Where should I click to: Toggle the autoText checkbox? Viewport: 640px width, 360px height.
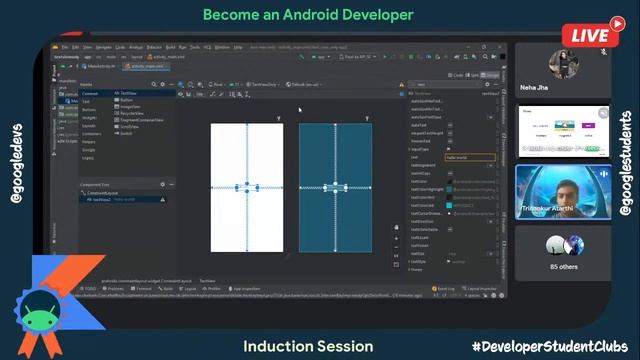point(450,125)
